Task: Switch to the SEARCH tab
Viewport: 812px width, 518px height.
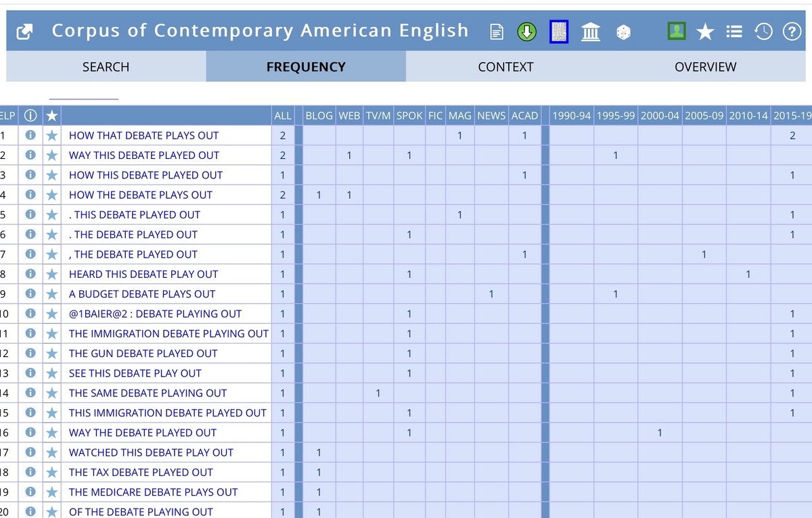Action: (x=106, y=66)
